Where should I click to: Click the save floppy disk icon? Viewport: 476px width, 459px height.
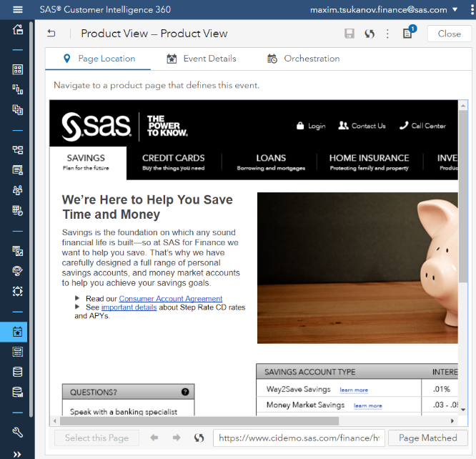pyautogui.click(x=349, y=34)
